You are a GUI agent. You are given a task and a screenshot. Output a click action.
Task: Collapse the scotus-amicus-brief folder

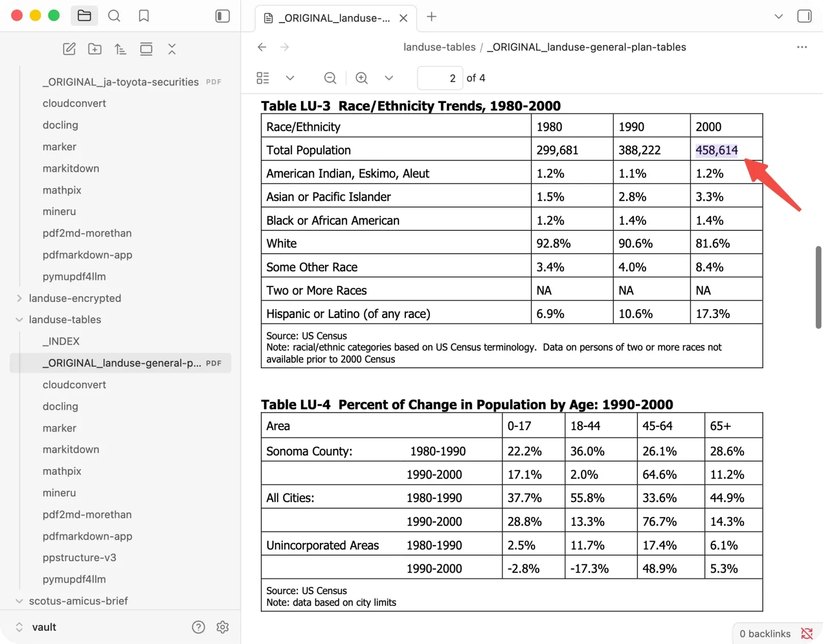tap(19, 601)
